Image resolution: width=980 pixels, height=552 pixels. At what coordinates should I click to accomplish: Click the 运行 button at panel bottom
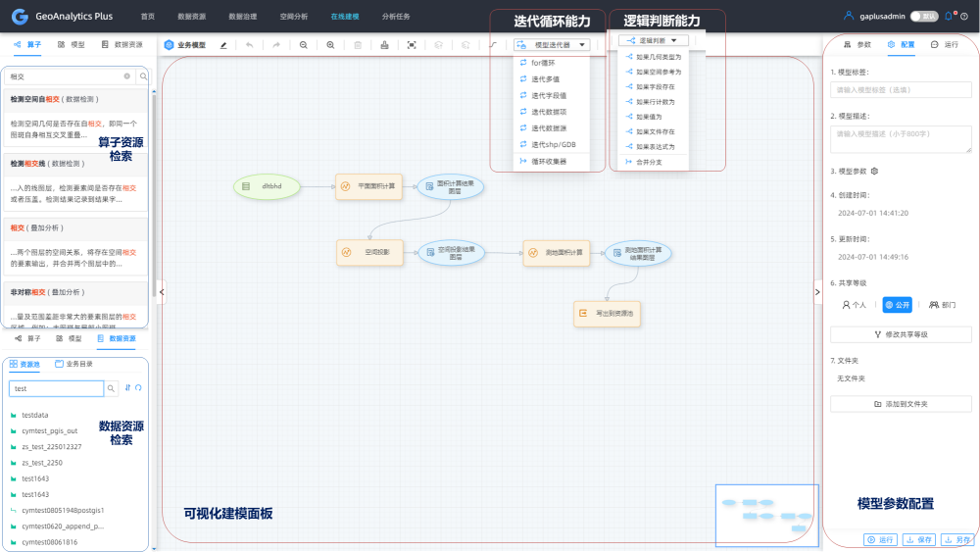point(881,539)
